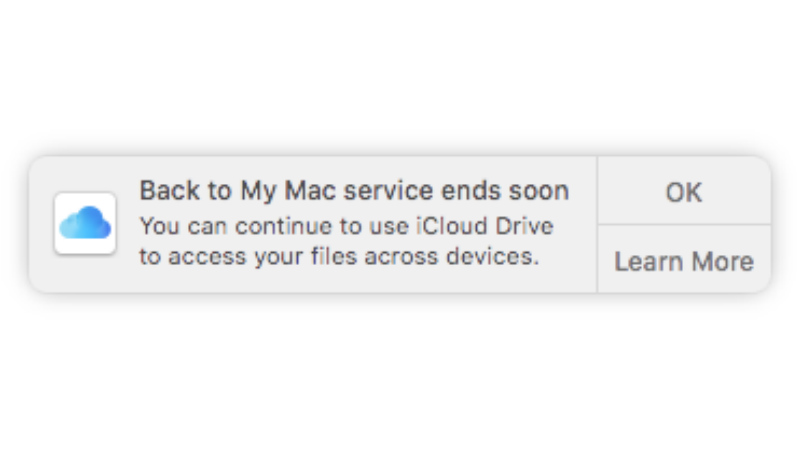
Task: Select the word 'continue' in the message
Action: (283, 226)
